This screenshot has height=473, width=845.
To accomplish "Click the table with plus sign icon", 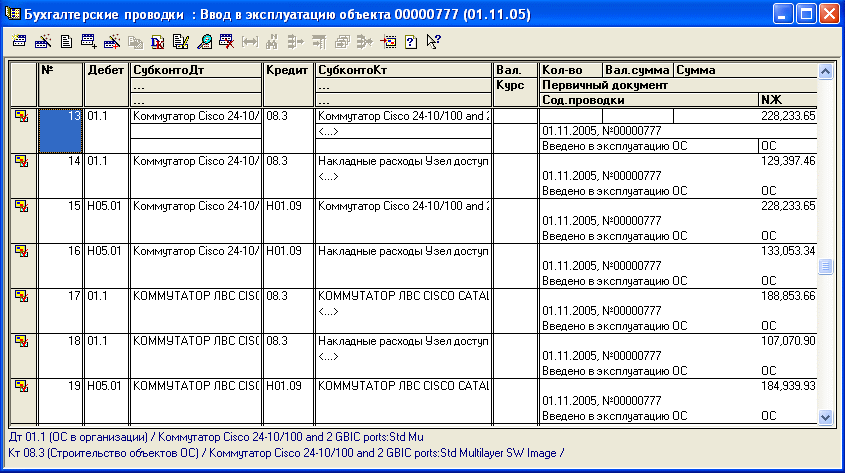I will coord(89,42).
